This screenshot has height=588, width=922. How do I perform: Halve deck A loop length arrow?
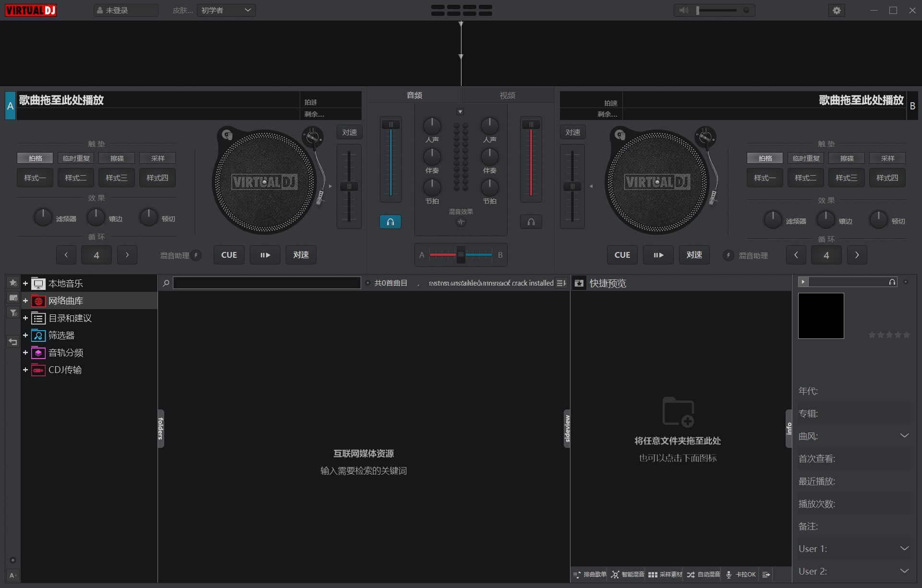pos(66,255)
